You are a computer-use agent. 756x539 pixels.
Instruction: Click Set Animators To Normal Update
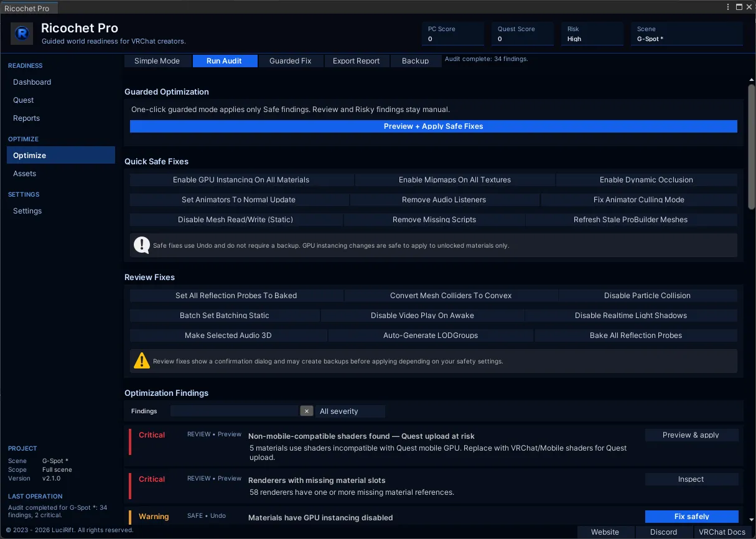coord(239,200)
